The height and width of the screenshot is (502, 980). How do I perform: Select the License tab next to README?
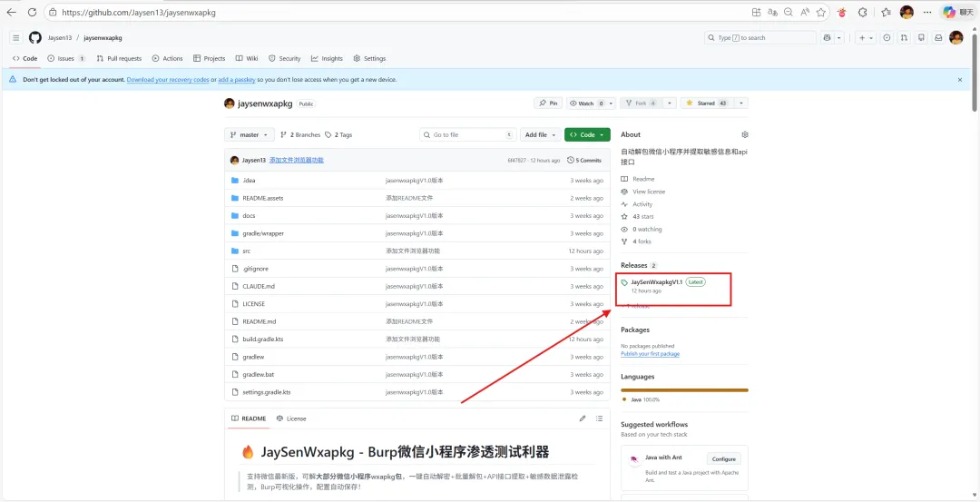click(291, 418)
